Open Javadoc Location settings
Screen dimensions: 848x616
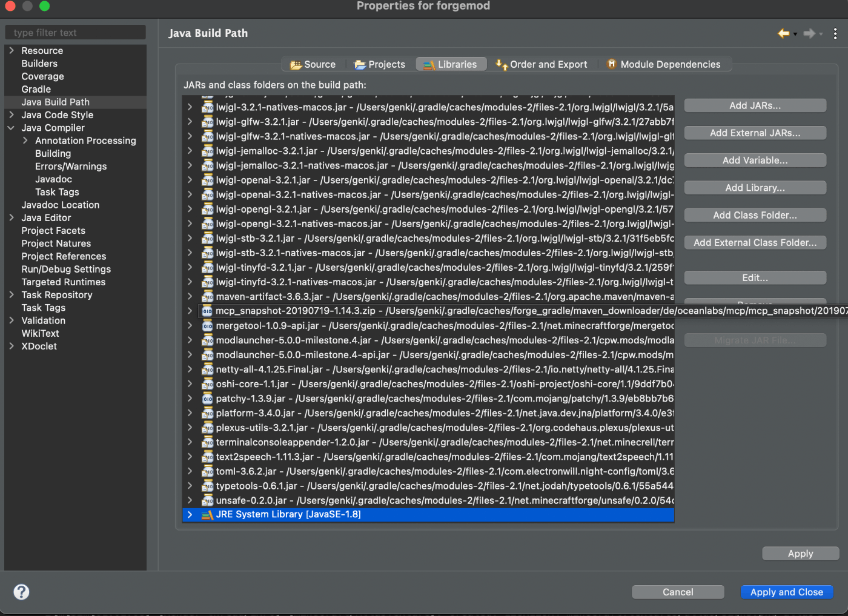(x=61, y=205)
